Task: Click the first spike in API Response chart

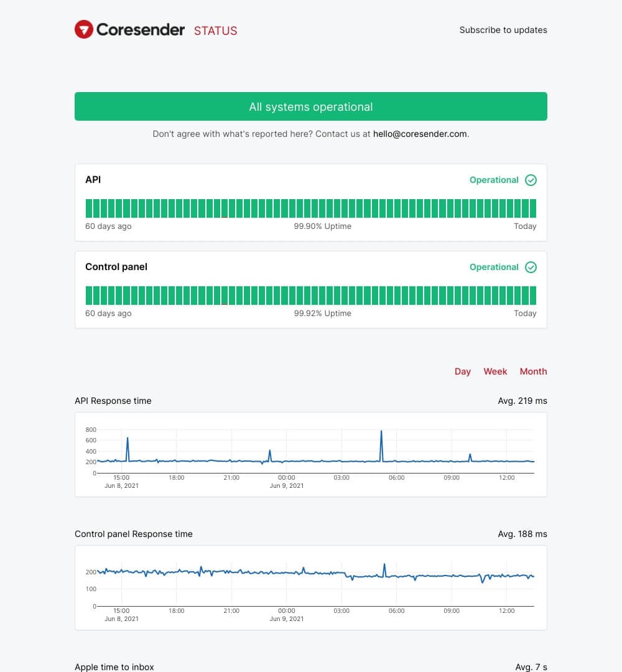Action: point(128,439)
